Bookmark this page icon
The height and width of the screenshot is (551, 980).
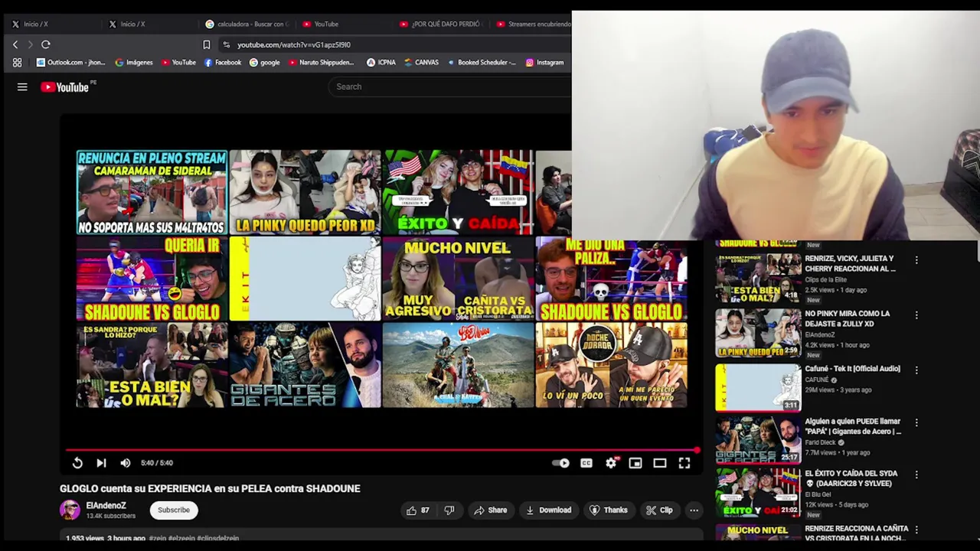[x=206, y=44]
